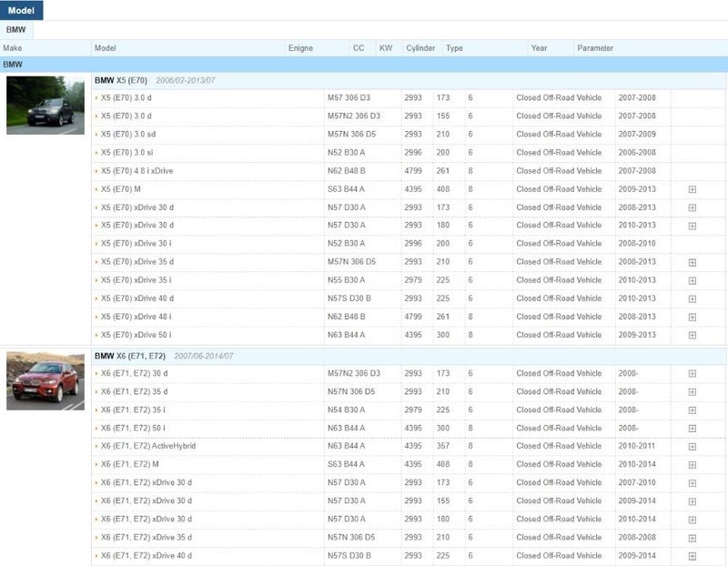Click plus icon in X6 xDrive 40 d row
Viewport: 728px width, 566px height.
tap(692, 556)
